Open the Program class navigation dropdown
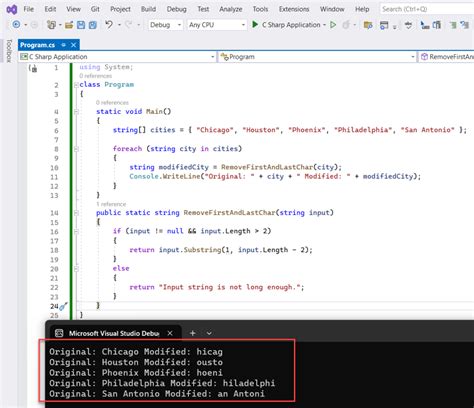 tap(318, 57)
